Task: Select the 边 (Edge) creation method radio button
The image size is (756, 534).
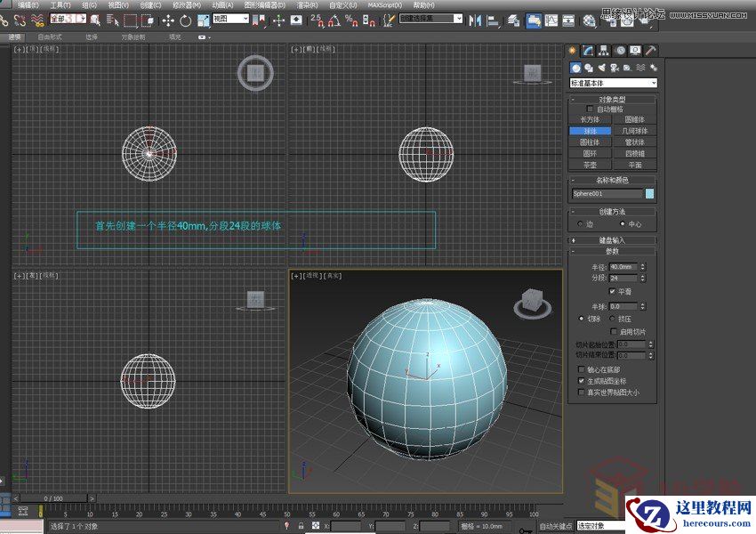Action: (x=579, y=222)
